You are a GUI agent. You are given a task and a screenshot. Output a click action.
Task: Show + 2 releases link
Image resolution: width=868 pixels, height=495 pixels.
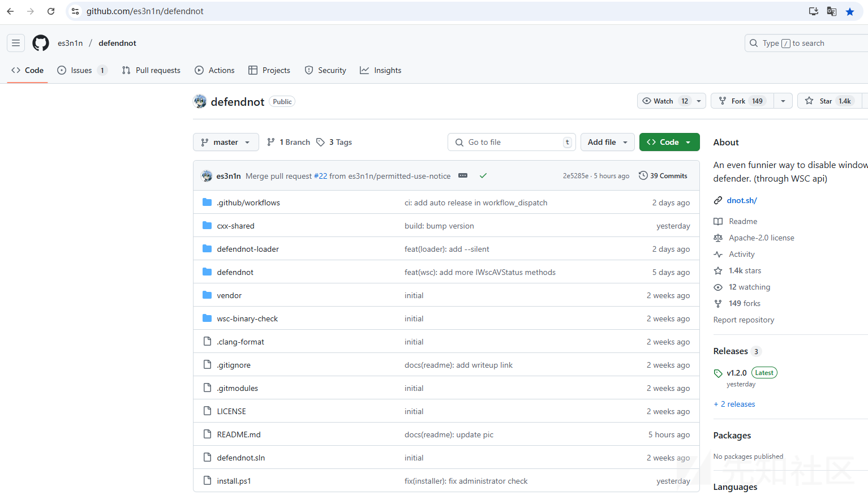(x=734, y=404)
